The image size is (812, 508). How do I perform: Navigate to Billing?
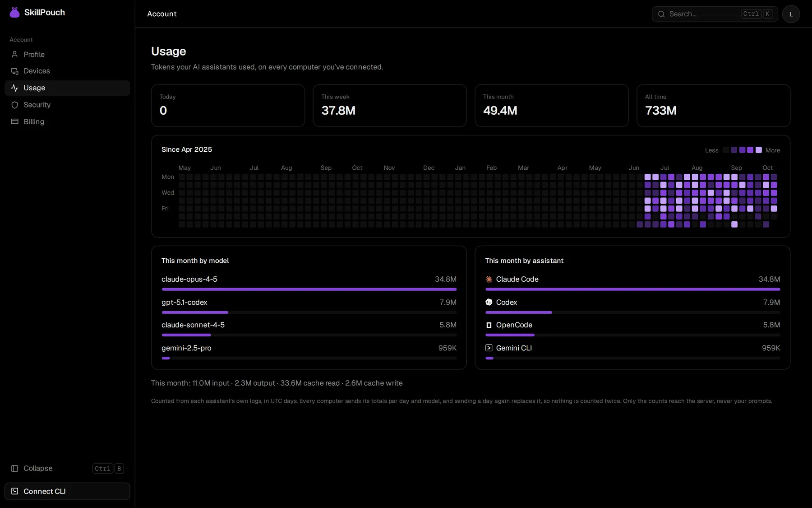pyautogui.click(x=67, y=121)
